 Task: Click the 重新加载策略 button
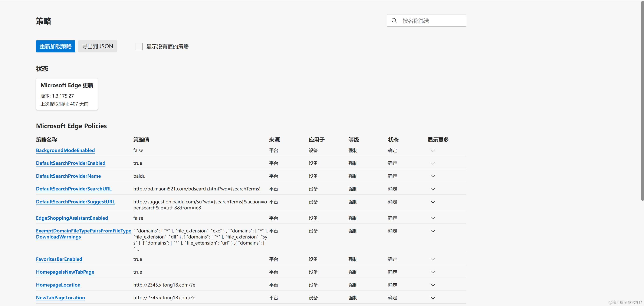tap(56, 46)
